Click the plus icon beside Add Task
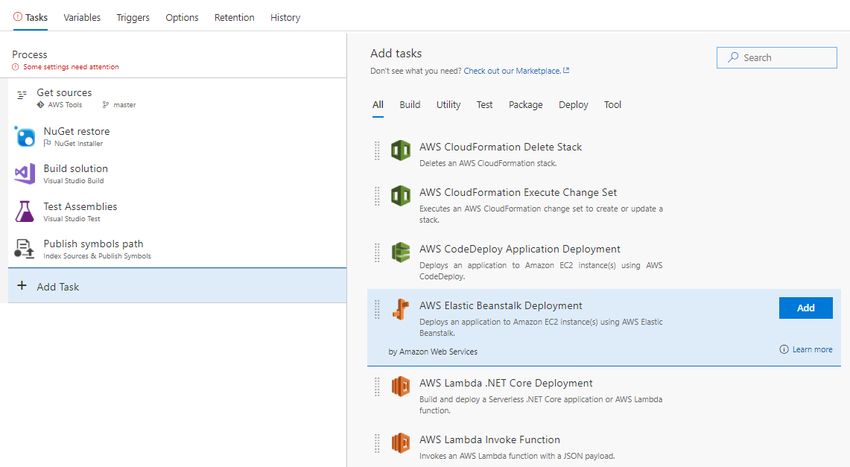Image resolution: width=850 pixels, height=467 pixels. [22, 285]
